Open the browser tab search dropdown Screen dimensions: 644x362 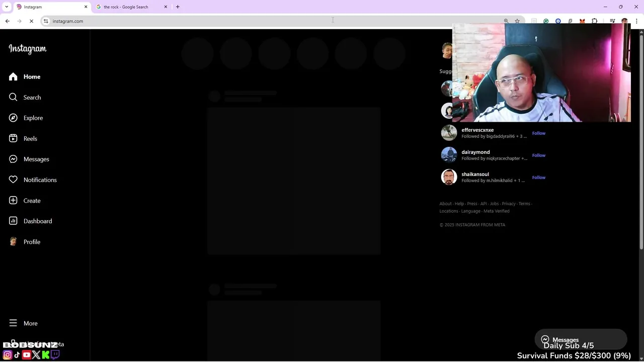pos(7,7)
